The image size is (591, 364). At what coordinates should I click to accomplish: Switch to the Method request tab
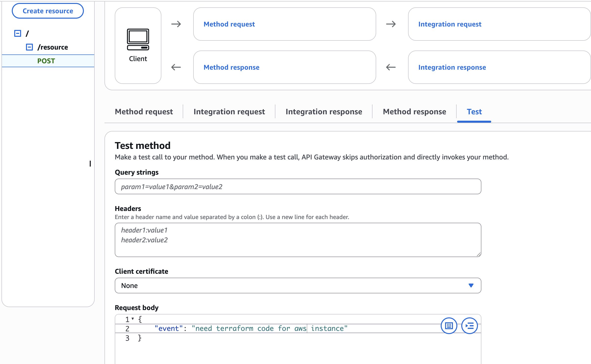[x=144, y=112]
